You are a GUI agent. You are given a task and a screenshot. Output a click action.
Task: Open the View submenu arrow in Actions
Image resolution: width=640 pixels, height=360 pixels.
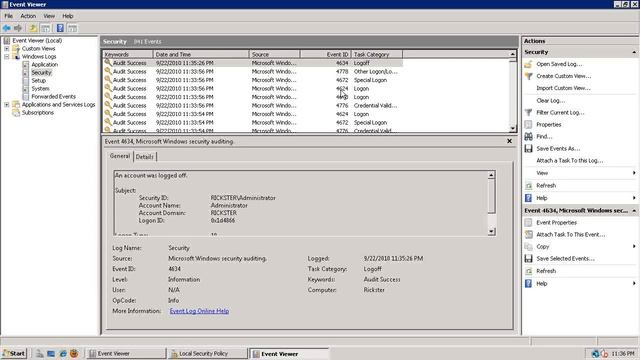(634, 173)
